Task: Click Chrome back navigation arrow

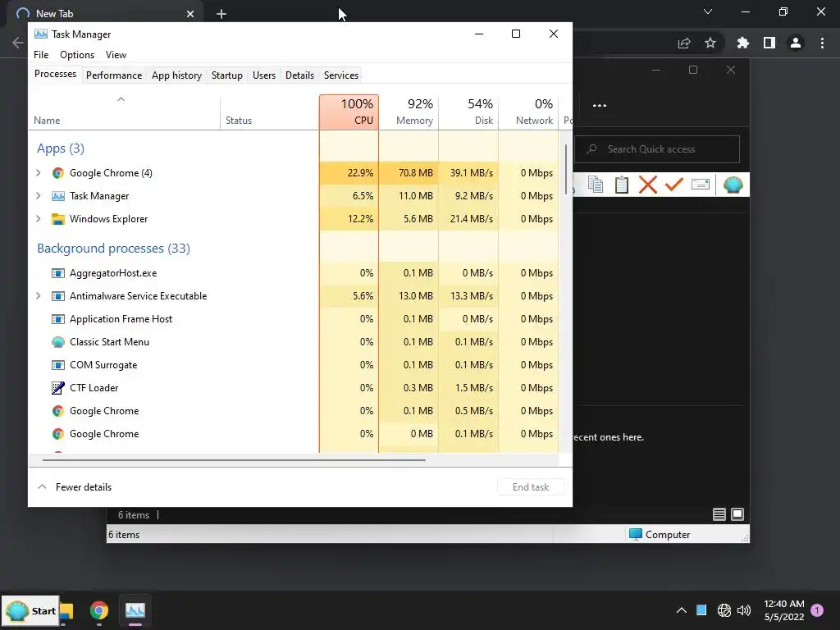Action: (18, 43)
